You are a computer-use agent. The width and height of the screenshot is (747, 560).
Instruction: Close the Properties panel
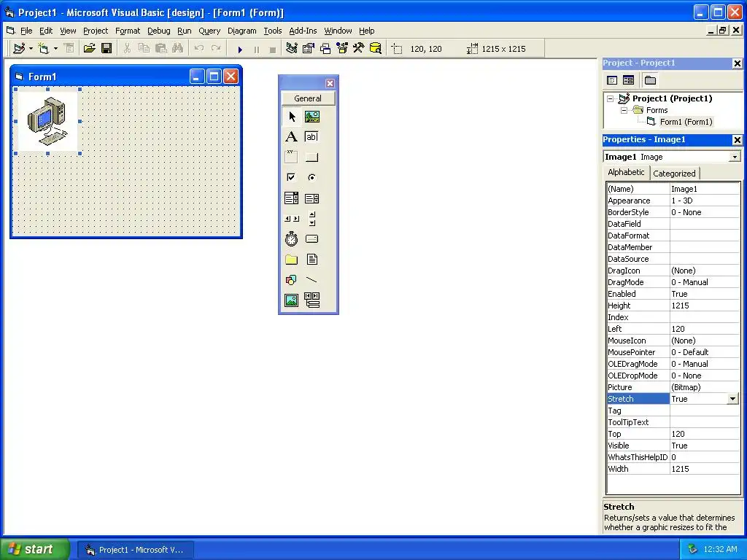737,140
